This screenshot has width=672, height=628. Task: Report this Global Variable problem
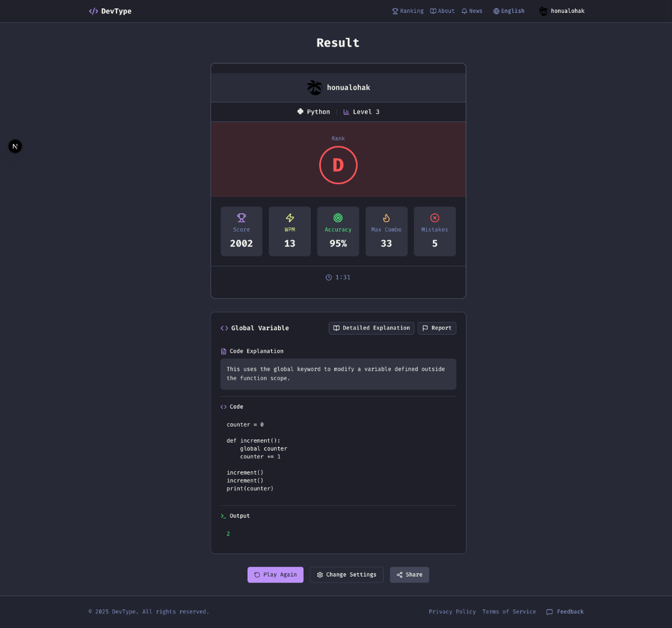pos(437,328)
